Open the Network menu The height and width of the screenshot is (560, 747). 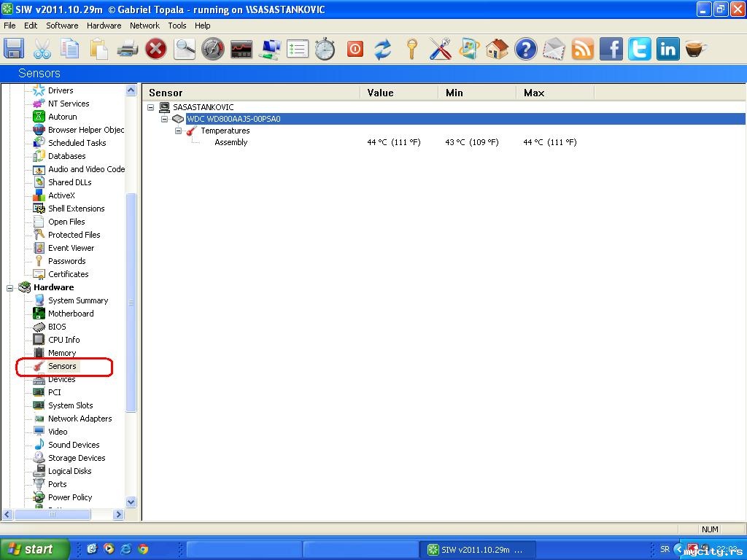coord(145,26)
